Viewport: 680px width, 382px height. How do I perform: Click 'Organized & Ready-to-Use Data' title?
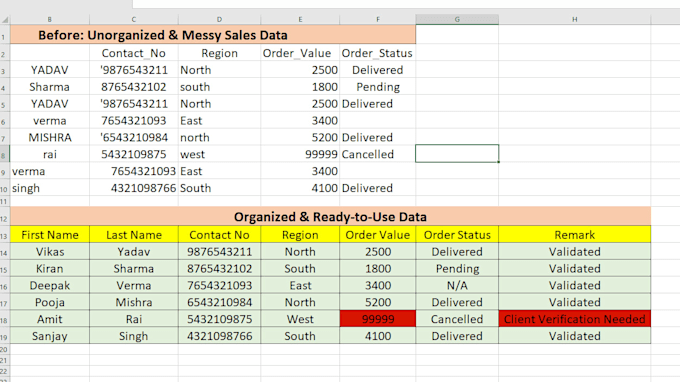(x=330, y=217)
